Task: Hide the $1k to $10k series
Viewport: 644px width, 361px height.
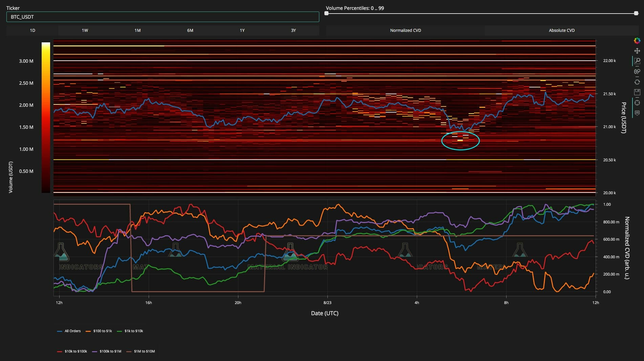Action: 130,331
